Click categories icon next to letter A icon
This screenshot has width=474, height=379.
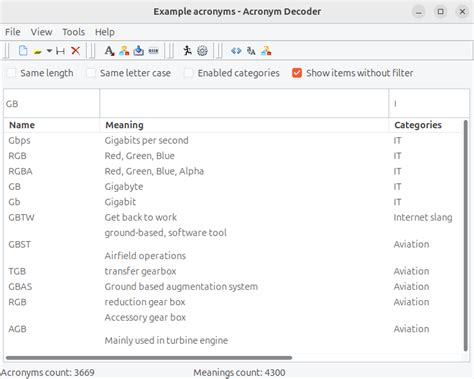(x=124, y=51)
